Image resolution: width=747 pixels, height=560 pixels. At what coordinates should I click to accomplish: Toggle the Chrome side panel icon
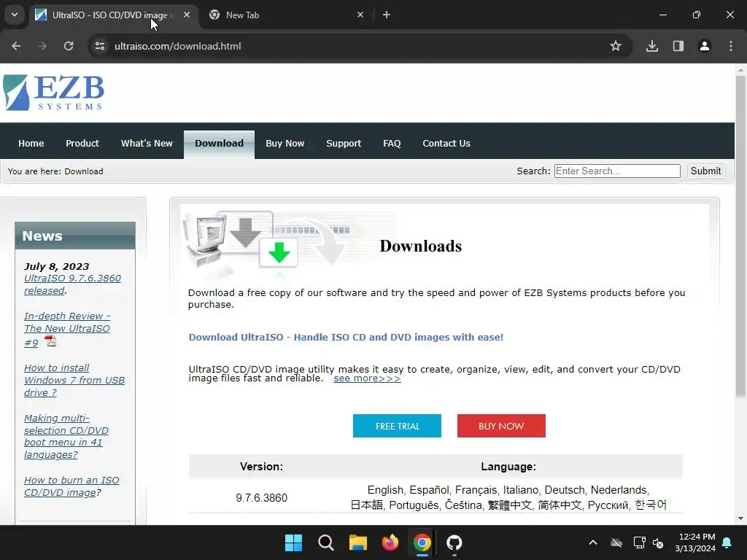[x=678, y=46]
